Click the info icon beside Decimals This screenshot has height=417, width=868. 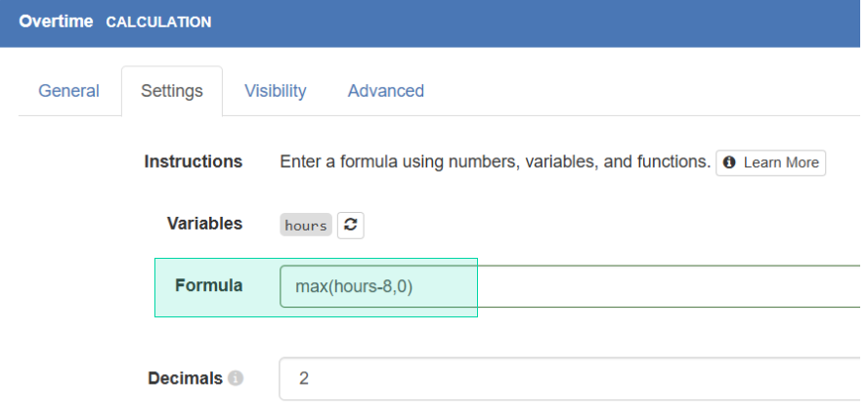point(236,379)
